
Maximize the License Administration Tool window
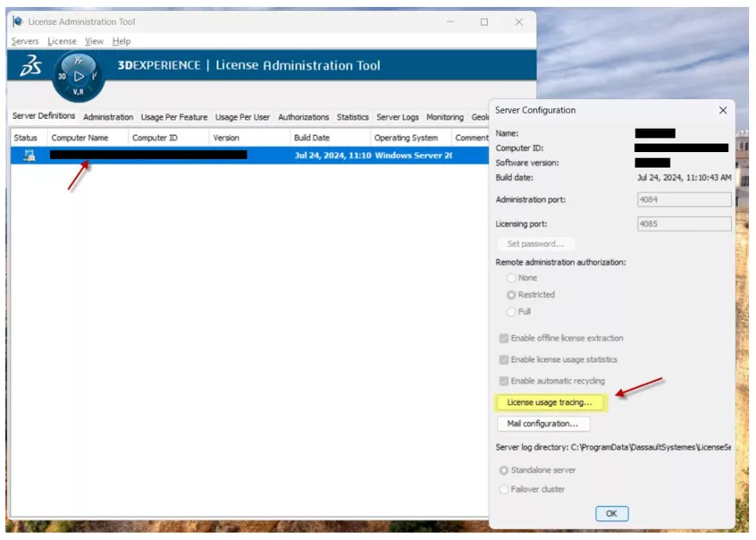[x=484, y=22]
